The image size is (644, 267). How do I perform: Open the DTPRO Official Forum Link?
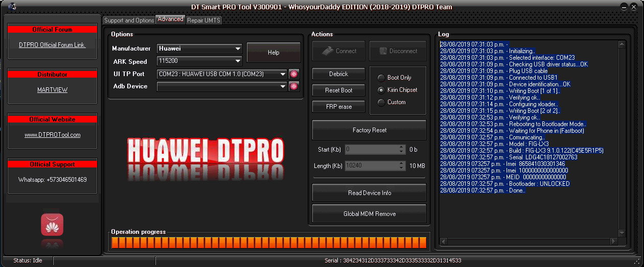point(52,45)
